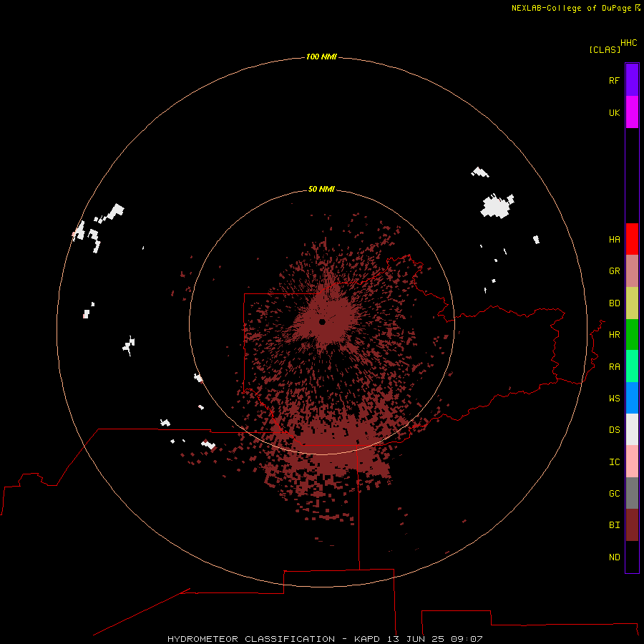
Task: Select the IC legend label
Action: (x=615, y=462)
